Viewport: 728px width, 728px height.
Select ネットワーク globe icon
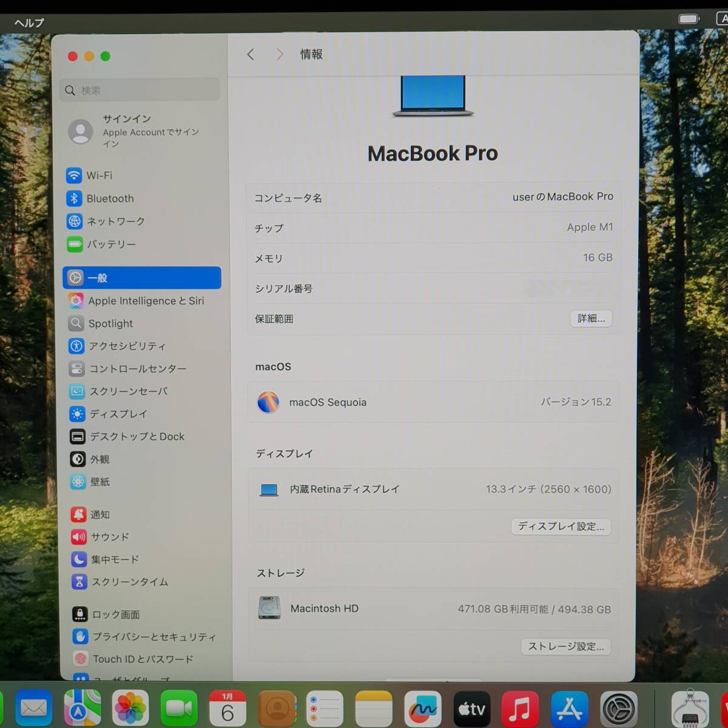tap(75, 221)
